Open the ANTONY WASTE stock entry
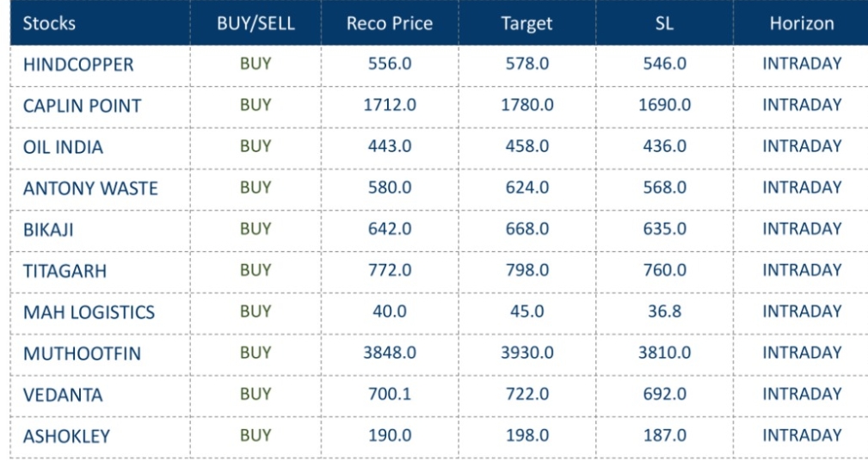Image resolution: width=868 pixels, height=461 pixels. click(90, 188)
